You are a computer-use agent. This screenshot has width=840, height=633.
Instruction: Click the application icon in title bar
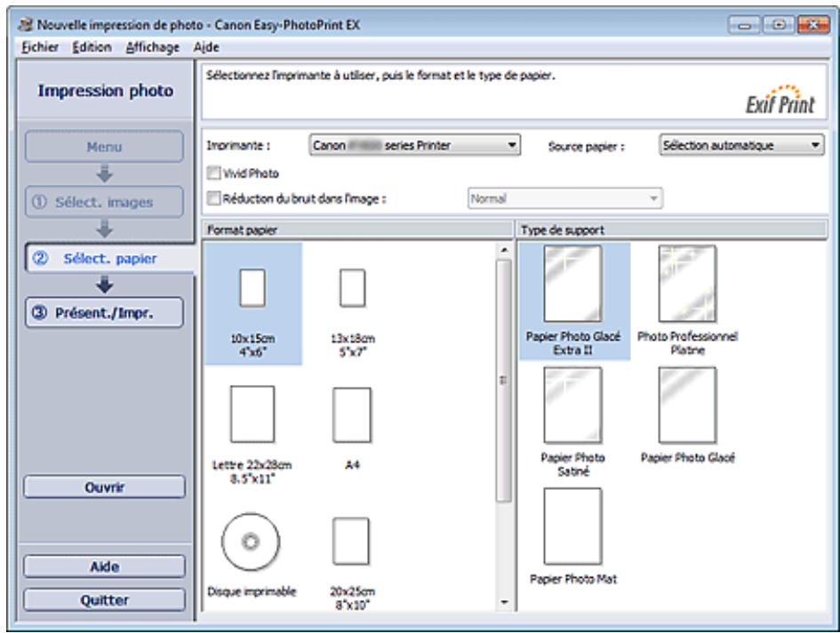point(25,25)
